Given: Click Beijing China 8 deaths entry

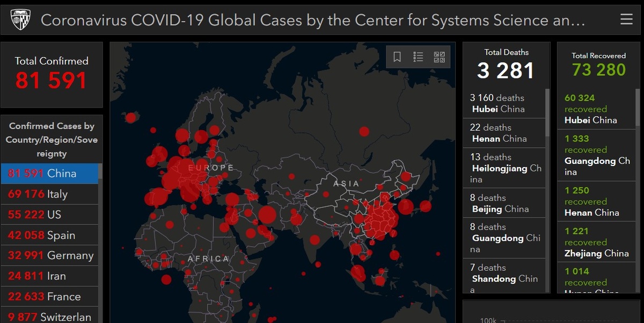Looking at the screenshot, I should click(504, 203).
